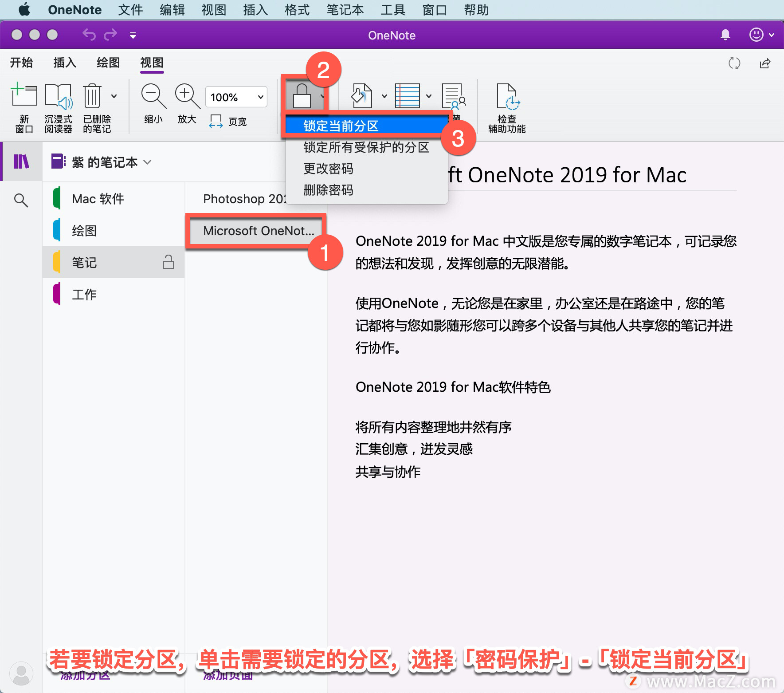Open the New Window tool
Image resolution: width=784 pixels, height=693 pixels.
click(x=24, y=107)
